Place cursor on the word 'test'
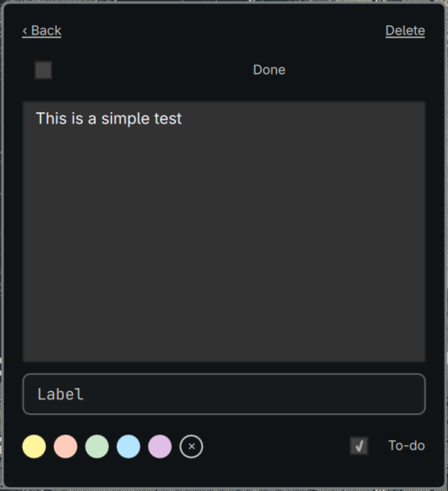This screenshot has height=491, width=448. (x=168, y=119)
